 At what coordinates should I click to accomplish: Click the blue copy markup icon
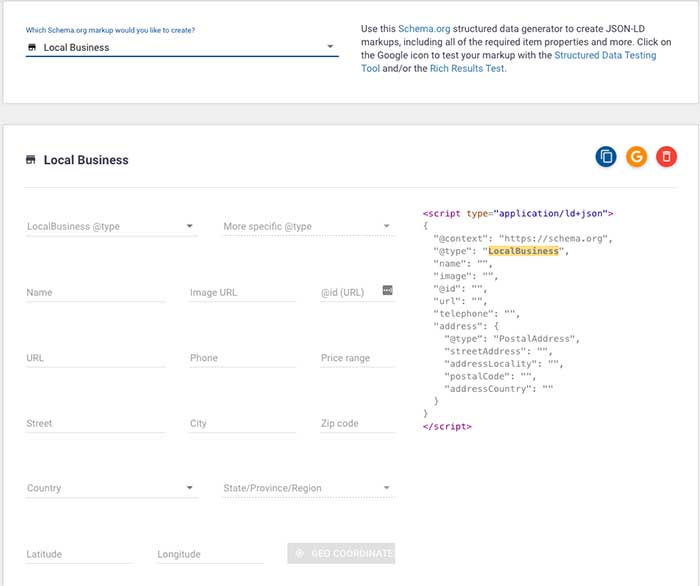pos(606,156)
